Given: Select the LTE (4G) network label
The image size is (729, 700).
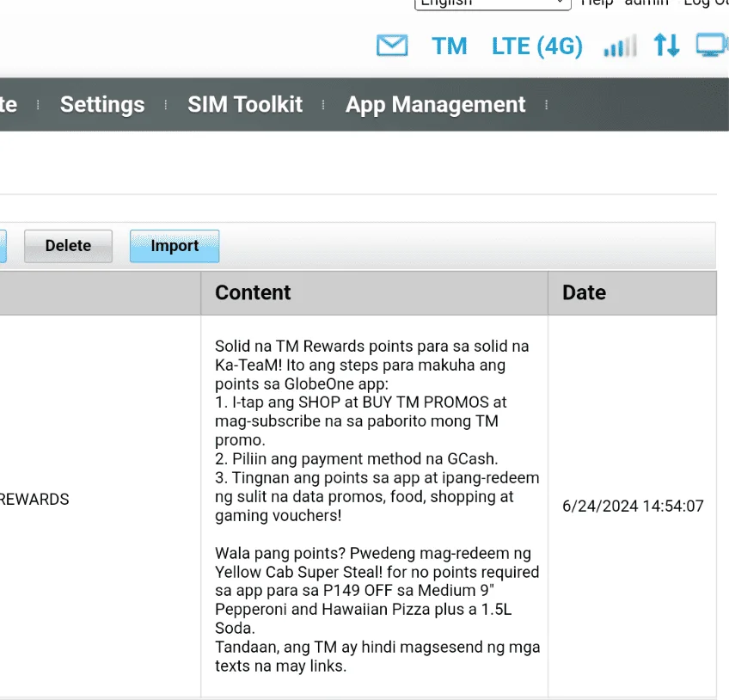Looking at the screenshot, I should click(537, 46).
